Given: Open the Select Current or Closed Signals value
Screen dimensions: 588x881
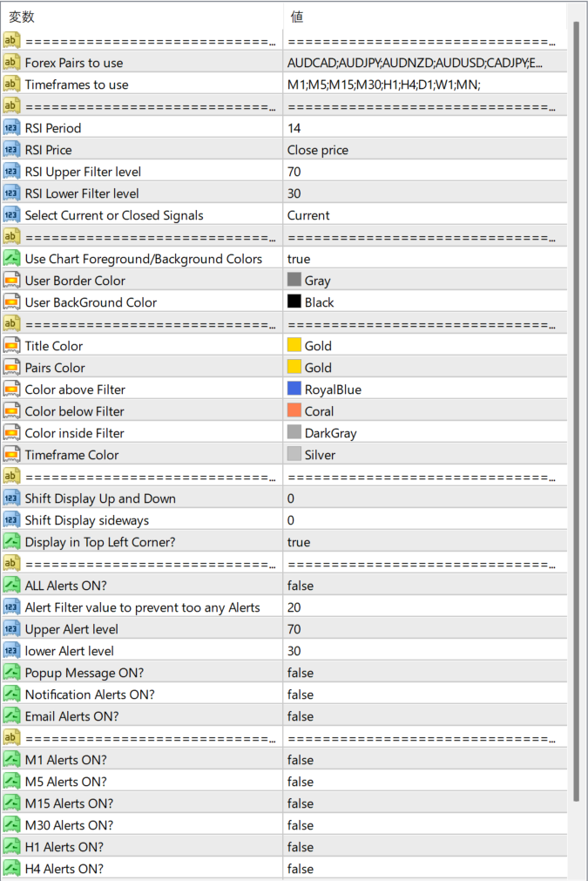Looking at the screenshot, I should (425, 215).
